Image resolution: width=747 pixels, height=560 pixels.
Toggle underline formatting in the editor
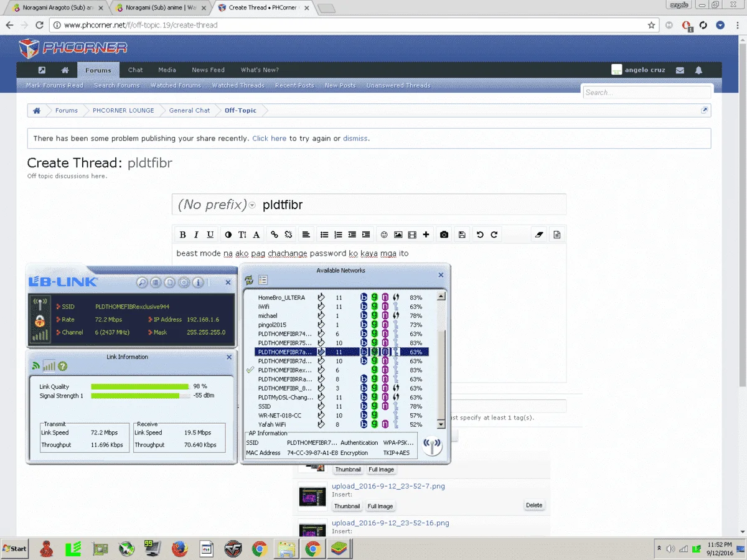pyautogui.click(x=210, y=235)
